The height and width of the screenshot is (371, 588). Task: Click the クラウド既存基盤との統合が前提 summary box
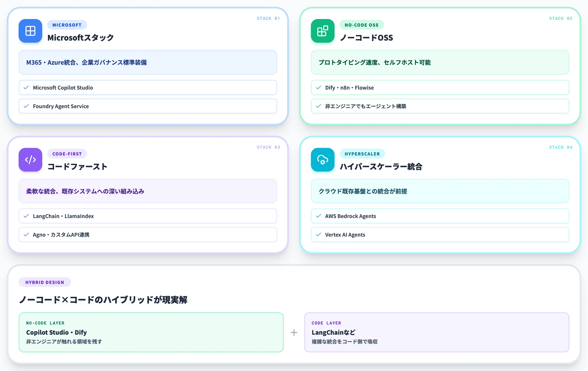[440, 191]
